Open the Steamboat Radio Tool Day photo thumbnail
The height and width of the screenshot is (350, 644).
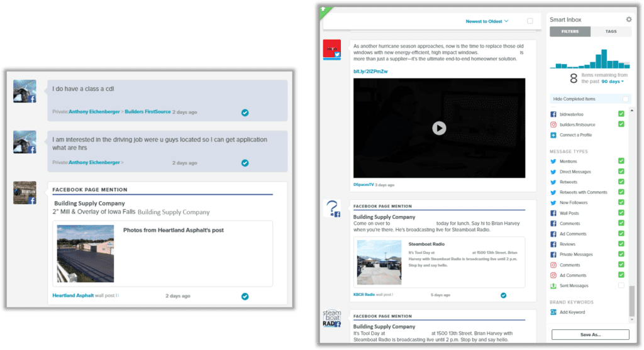[x=379, y=263]
